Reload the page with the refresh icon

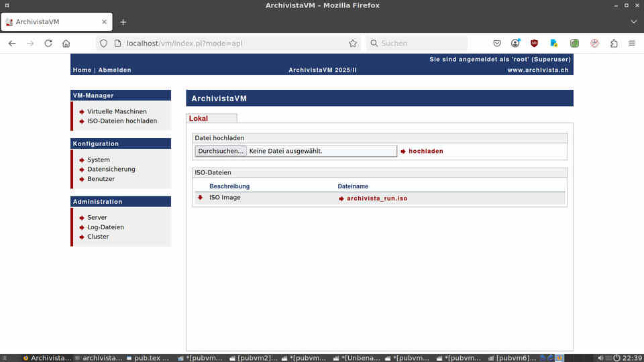pyautogui.click(x=48, y=43)
